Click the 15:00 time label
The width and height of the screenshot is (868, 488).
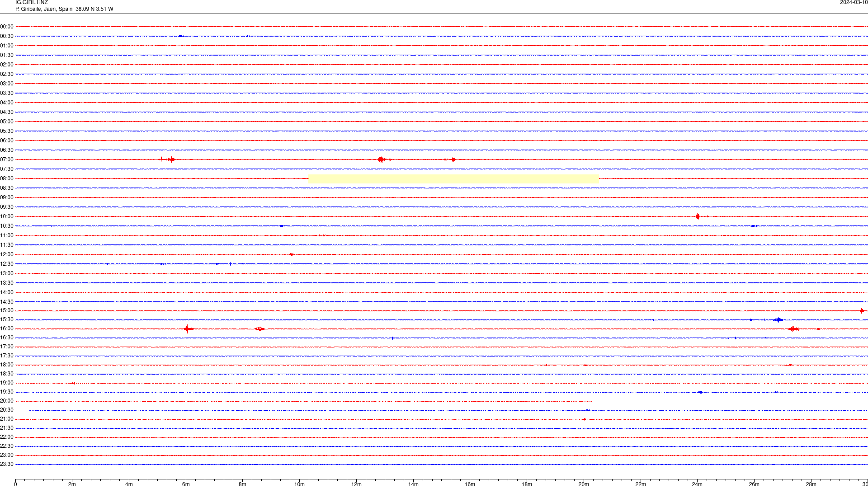[7, 310]
